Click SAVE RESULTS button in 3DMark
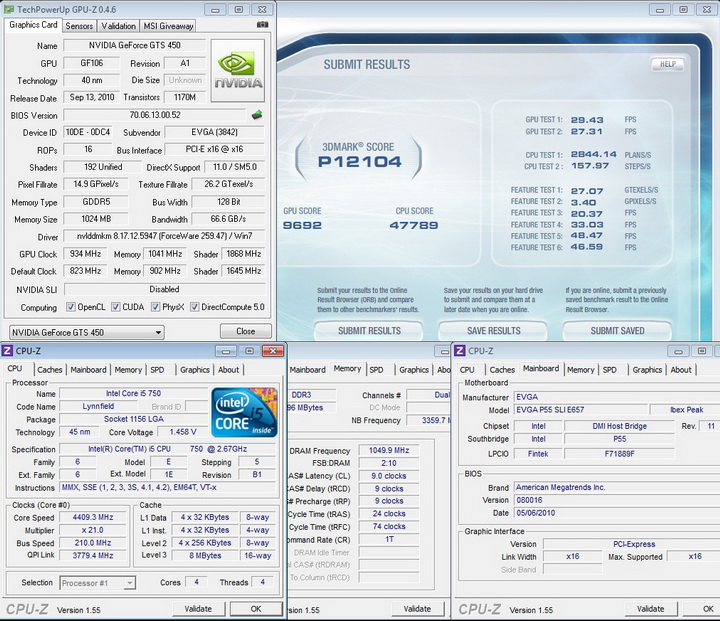720x621 pixels. click(x=493, y=331)
